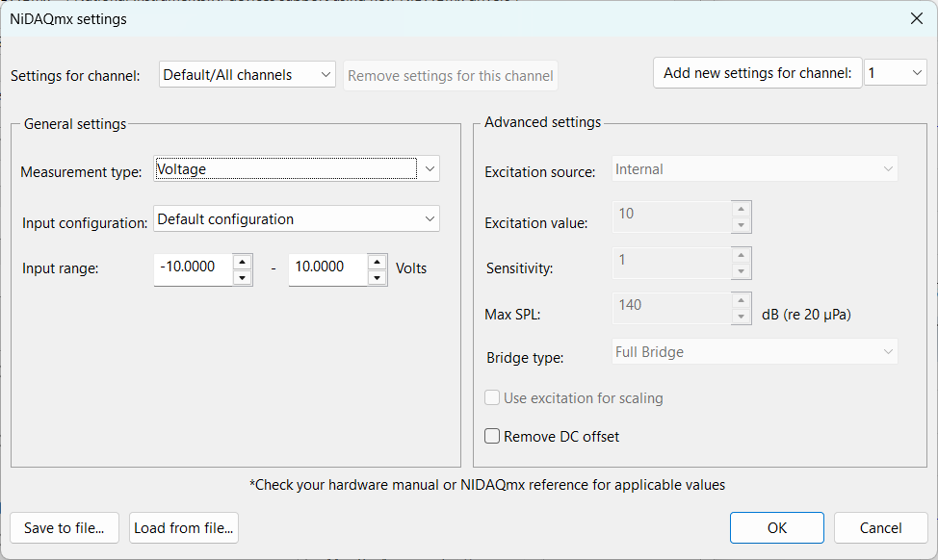Click Add new settings for channel button

point(757,73)
